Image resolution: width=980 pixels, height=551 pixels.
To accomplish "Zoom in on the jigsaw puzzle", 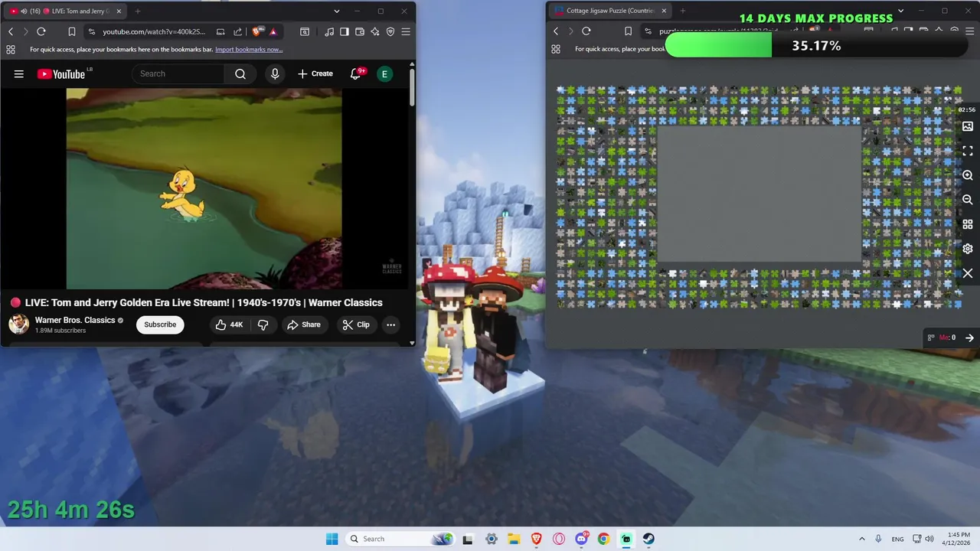I will tap(968, 175).
